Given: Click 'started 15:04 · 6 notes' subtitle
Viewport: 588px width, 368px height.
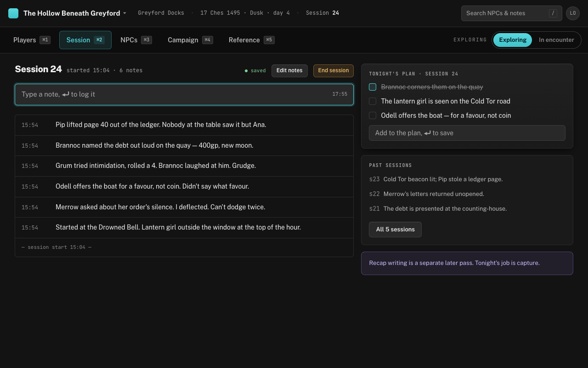Looking at the screenshot, I should tap(105, 71).
